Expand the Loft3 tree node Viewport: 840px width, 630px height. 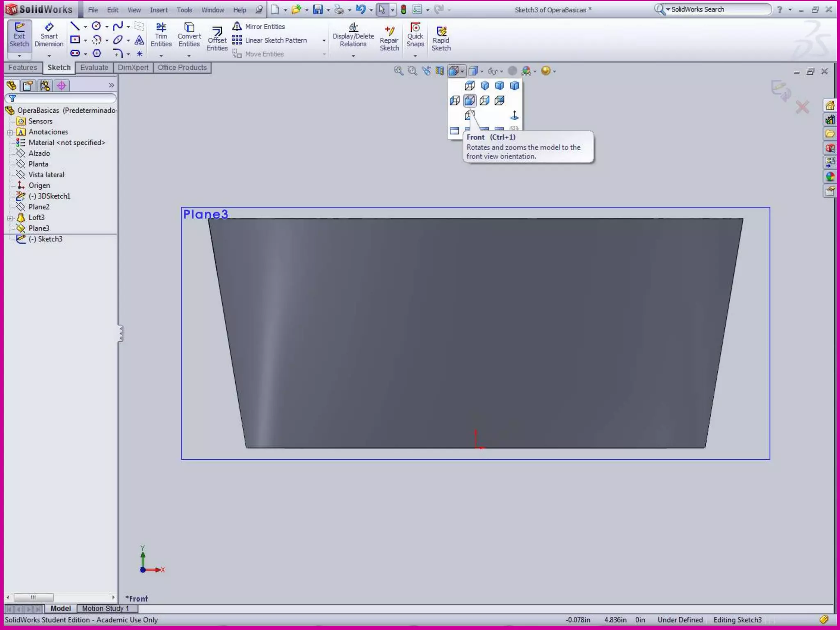[10, 218]
